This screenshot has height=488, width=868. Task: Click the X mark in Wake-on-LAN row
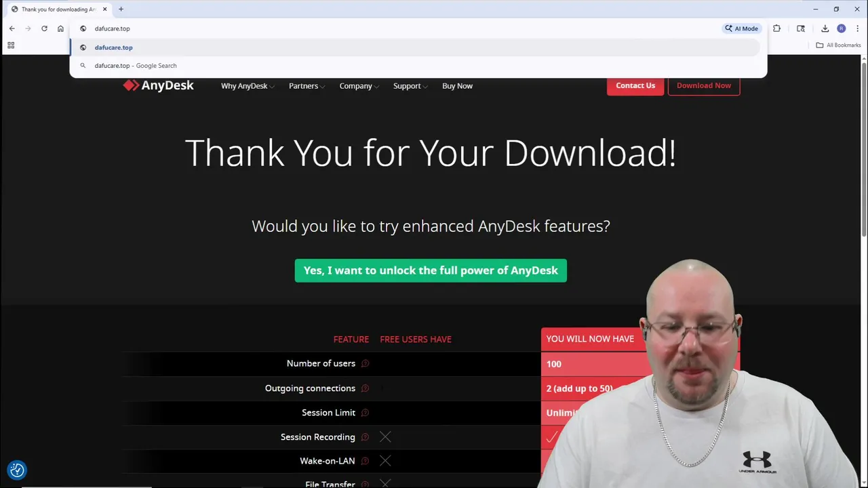(x=385, y=461)
